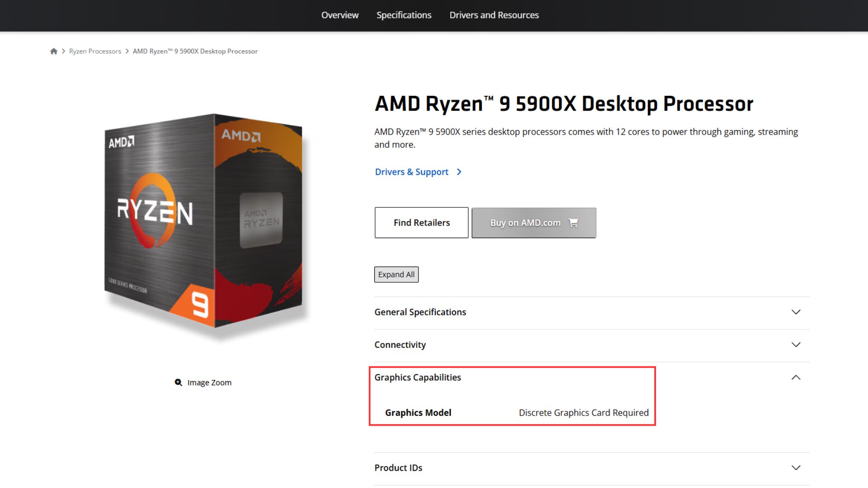This screenshot has height=488, width=868.
Task: Click the Image Zoom label
Action: (209, 382)
